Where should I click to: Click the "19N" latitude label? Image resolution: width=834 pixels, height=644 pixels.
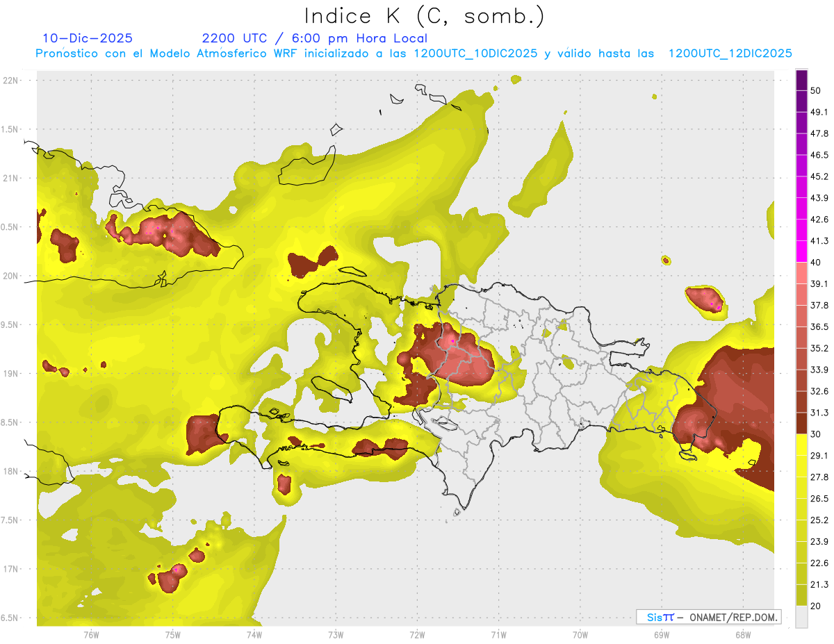[x=11, y=373]
